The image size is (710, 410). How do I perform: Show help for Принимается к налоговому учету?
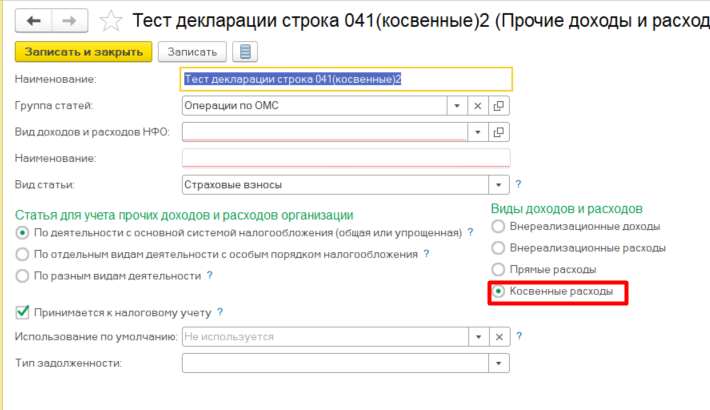tap(220, 312)
